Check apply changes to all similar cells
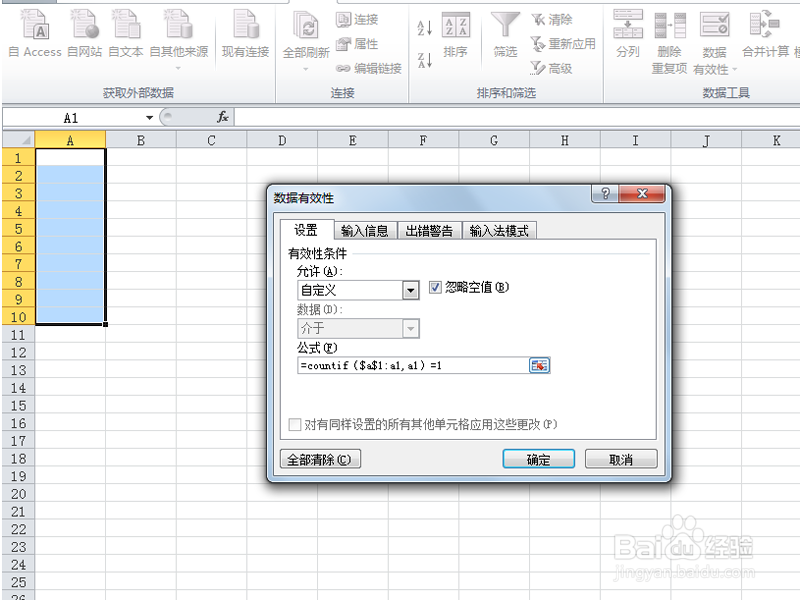The image size is (800, 600). point(294,423)
